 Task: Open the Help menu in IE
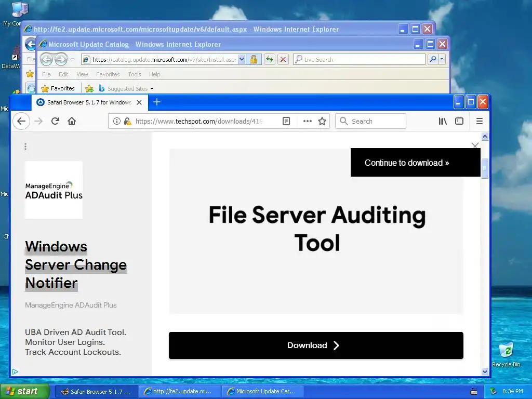click(x=154, y=74)
